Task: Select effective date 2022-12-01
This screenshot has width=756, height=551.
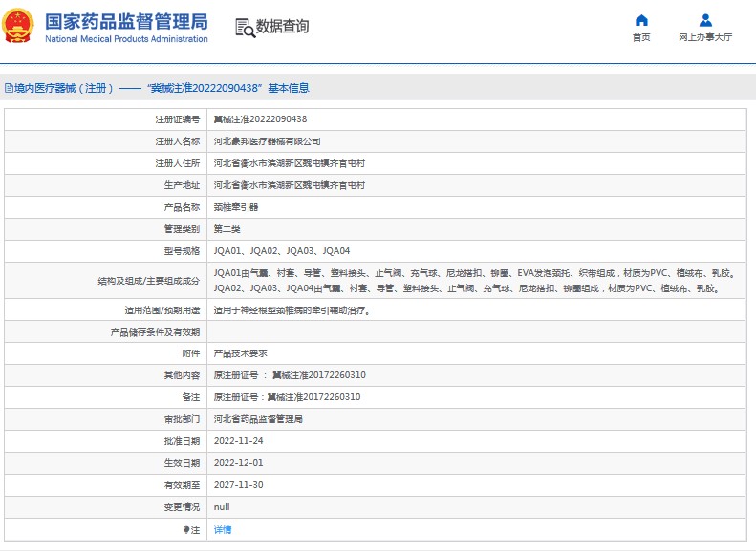Action: pos(239,463)
